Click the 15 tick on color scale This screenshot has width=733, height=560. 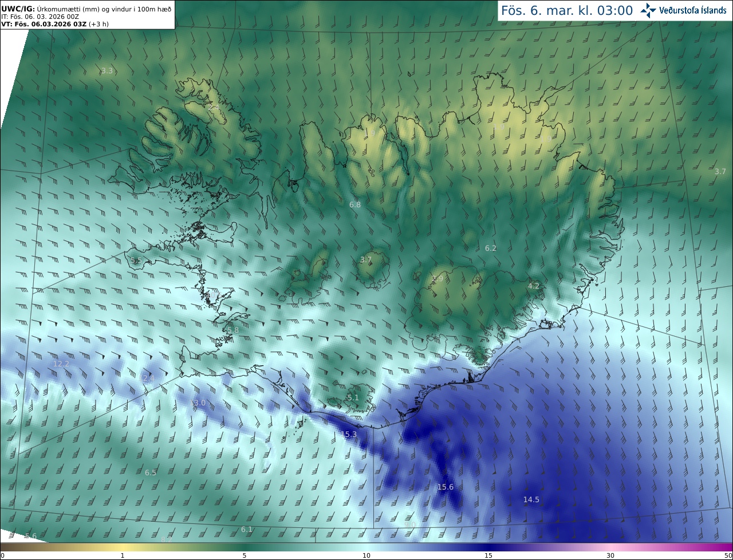488,555
